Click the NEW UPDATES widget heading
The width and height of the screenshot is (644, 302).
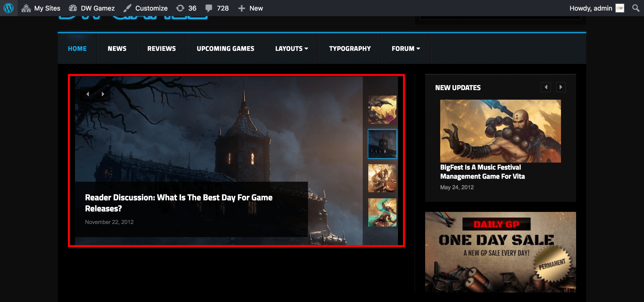pyautogui.click(x=458, y=88)
